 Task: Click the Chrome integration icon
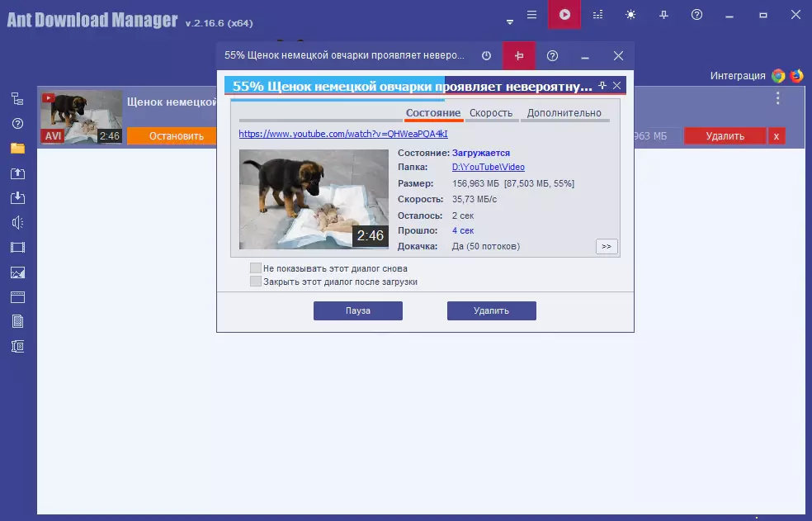pos(778,76)
